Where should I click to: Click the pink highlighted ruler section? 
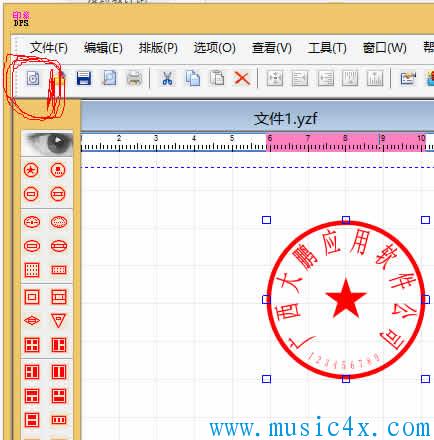pyautogui.click(x=347, y=142)
